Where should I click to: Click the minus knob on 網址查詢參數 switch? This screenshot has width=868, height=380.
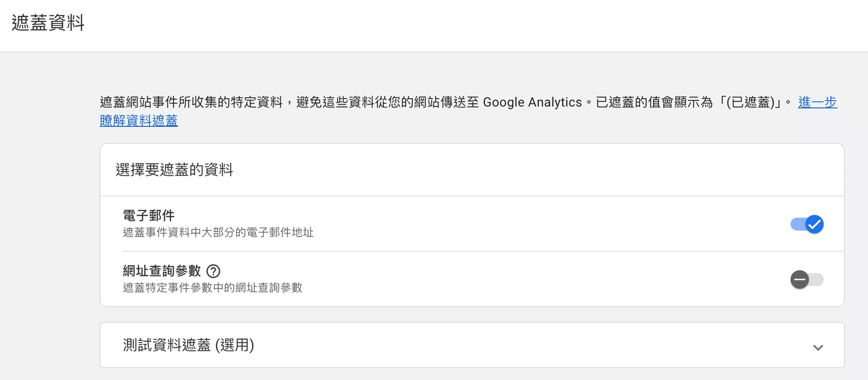point(800,279)
